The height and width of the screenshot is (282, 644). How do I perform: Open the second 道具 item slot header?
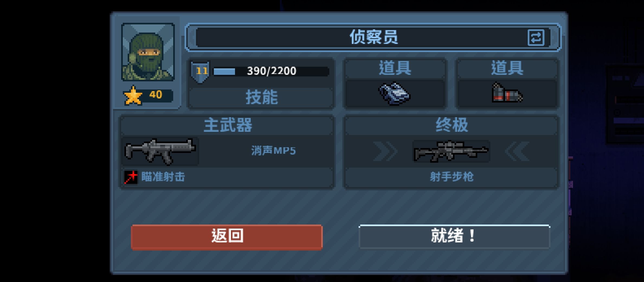(507, 68)
